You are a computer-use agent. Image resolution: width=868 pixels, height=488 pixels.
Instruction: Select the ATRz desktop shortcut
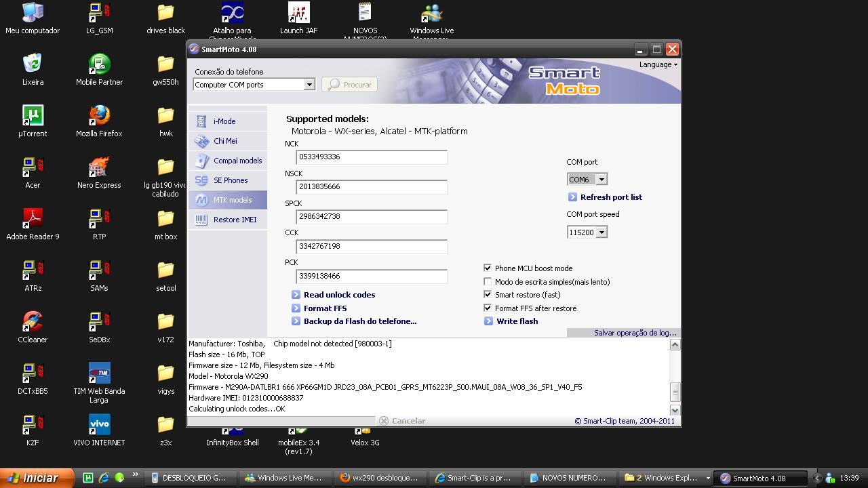33,276
